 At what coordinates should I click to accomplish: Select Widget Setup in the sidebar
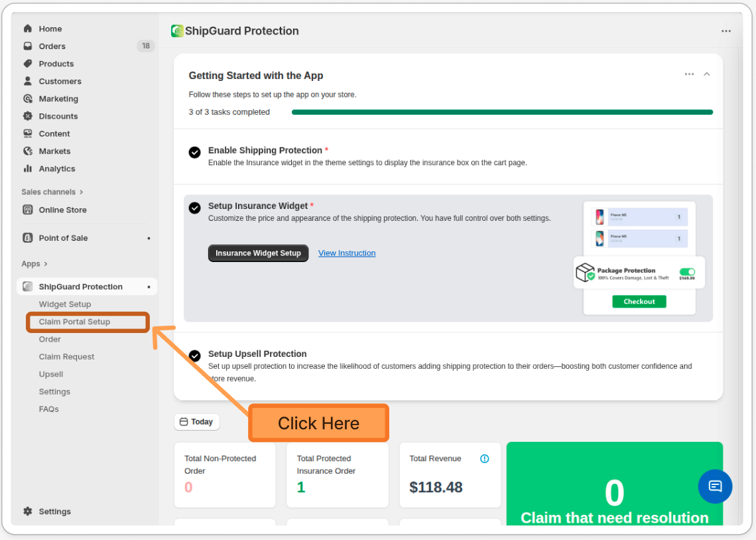coord(65,304)
